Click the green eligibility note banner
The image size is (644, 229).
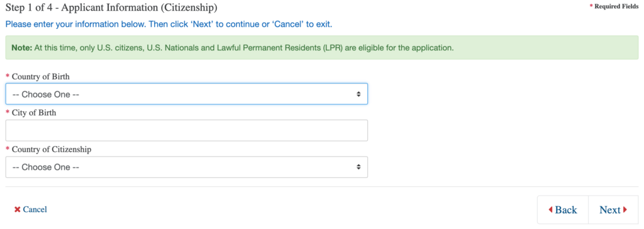tap(322, 47)
